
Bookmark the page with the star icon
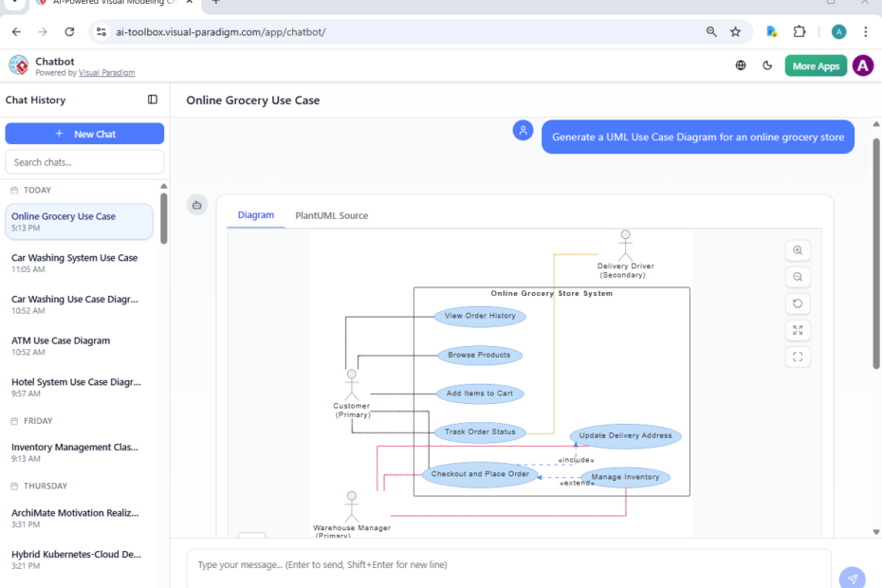pos(736,31)
